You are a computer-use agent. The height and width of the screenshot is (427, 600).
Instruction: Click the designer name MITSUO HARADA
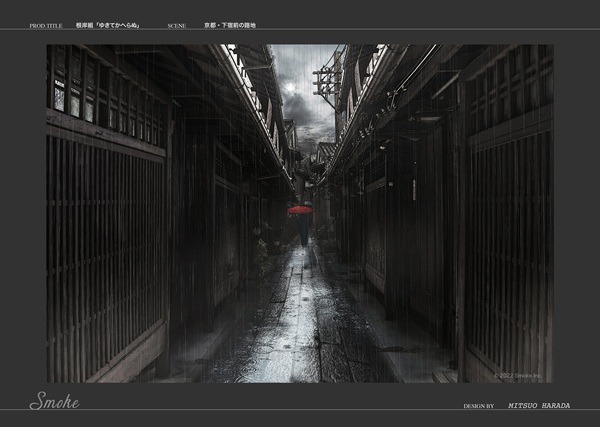(537, 406)
